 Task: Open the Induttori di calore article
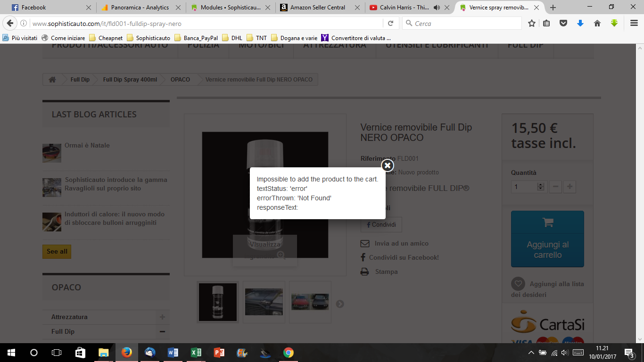[115, 219]
